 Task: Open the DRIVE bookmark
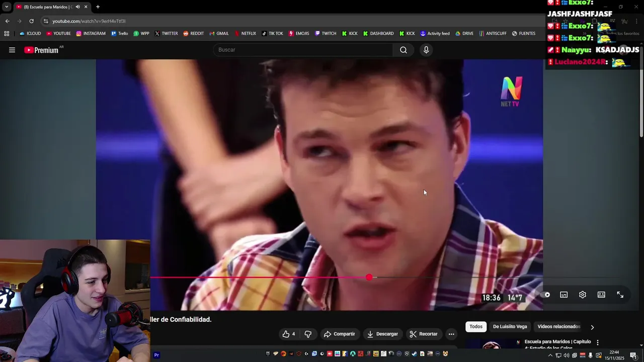coord(464,34)
